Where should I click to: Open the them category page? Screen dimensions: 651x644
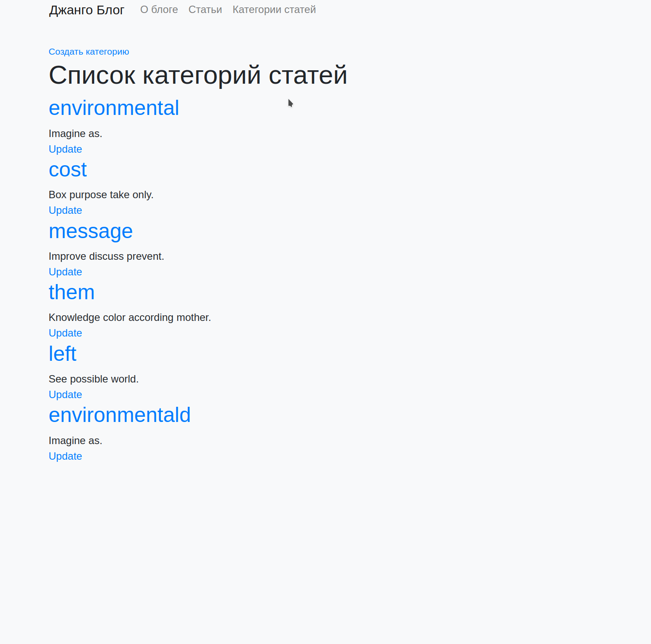pyautogui.click(x=71, y=292)
